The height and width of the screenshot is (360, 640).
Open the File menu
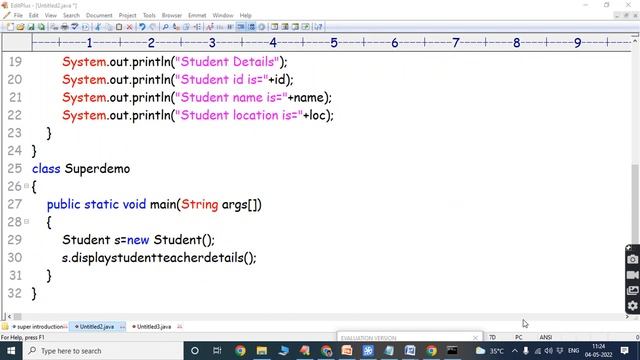(18, 16)
